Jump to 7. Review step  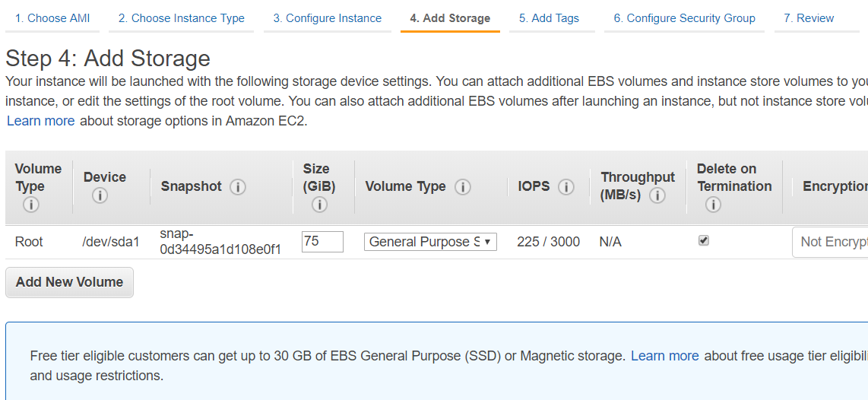point(809,18)
